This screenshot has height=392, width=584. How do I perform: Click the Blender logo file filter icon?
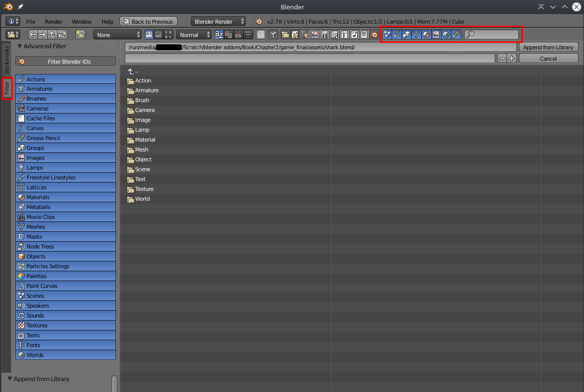(374, 35)
